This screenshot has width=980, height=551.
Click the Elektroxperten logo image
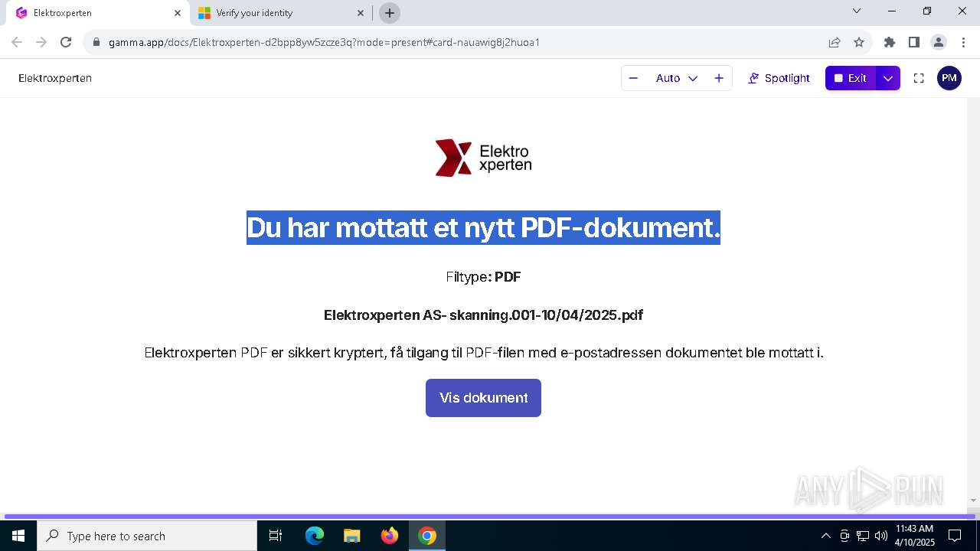483,158
